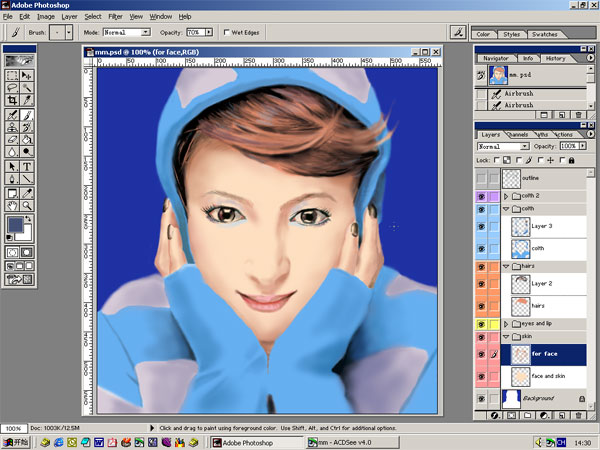Viewport: 600px width, 450px height.
Task: Enable Lock transparent pixels checkbox
Action: pyautogui.click(x=497, y=160)
